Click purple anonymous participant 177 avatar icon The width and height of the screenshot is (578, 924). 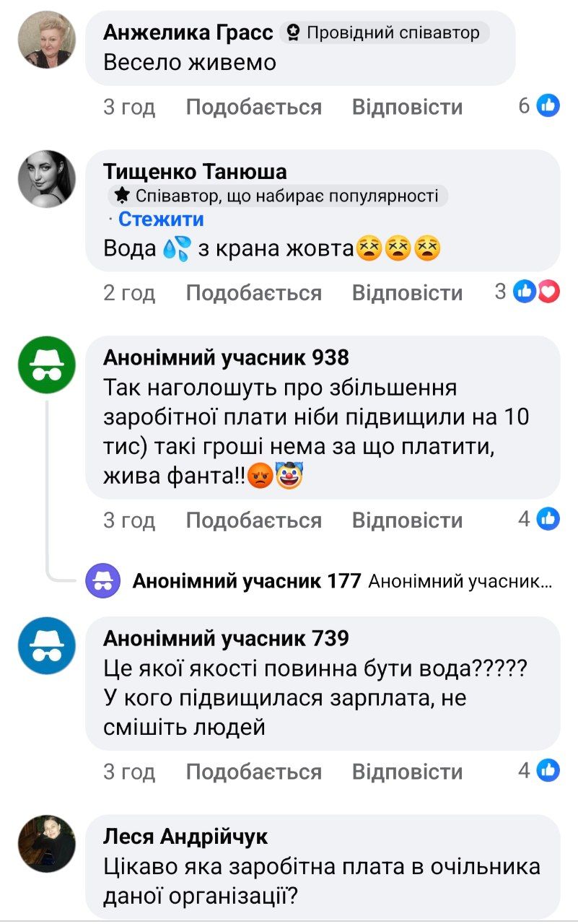[103, 581]
